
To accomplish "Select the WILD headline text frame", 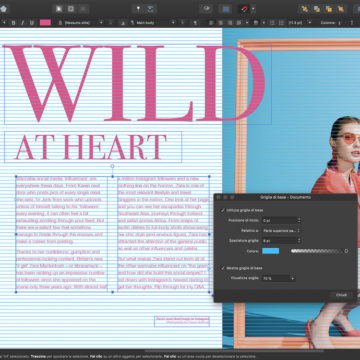I will (138, 85).
